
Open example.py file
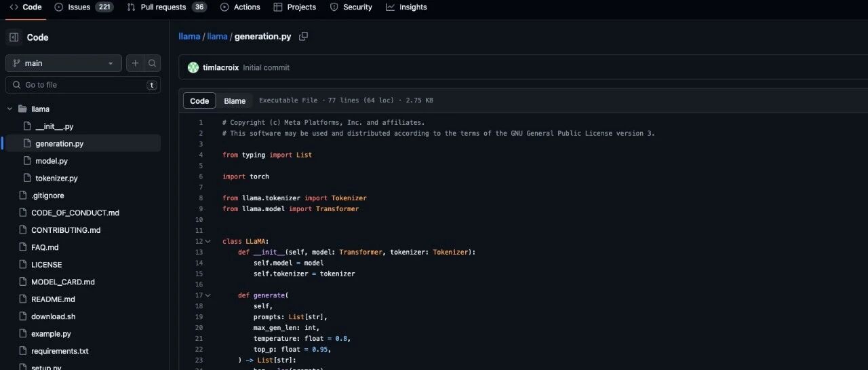(x=51, y=334)
